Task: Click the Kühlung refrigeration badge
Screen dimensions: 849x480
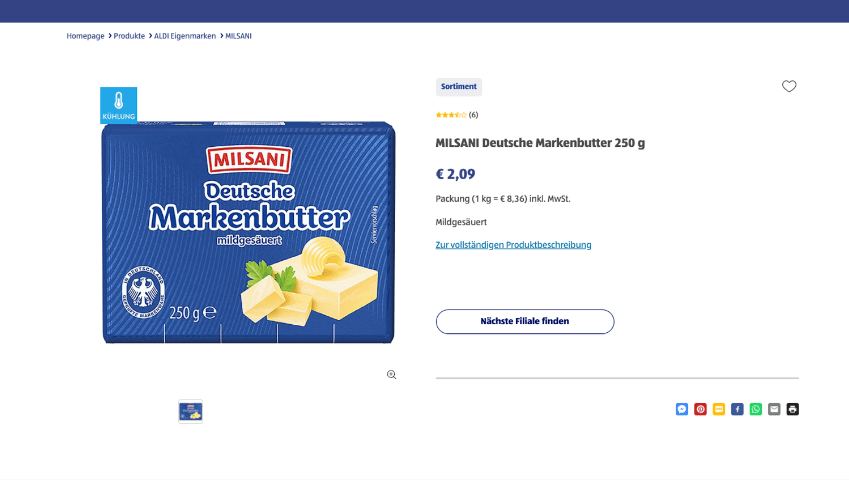Action: coord(118,106)
